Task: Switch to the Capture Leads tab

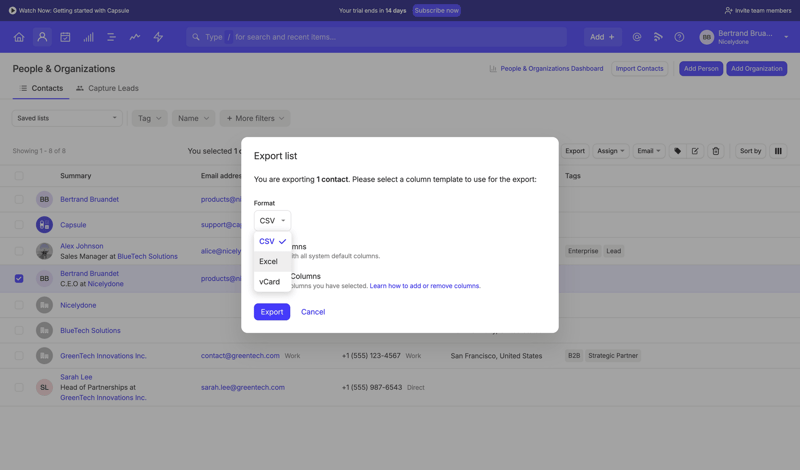Action: click(x=107, y=88)
